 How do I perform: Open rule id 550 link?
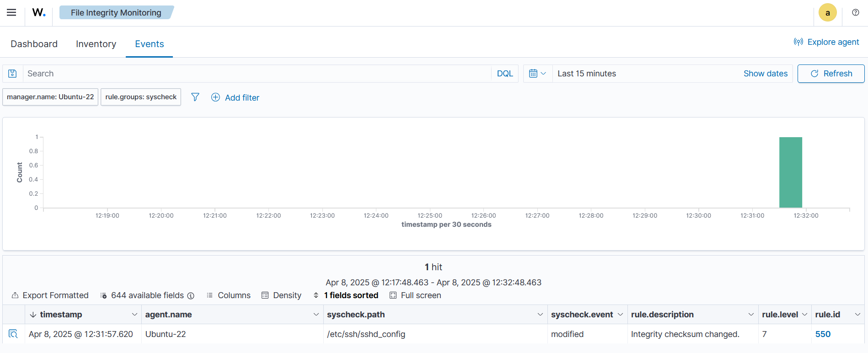coord(822,334)
